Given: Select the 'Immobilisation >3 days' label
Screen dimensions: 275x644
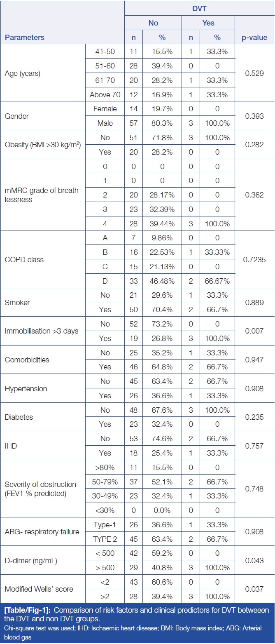Looking at the screenshot, I should click(x=41, y=331).
